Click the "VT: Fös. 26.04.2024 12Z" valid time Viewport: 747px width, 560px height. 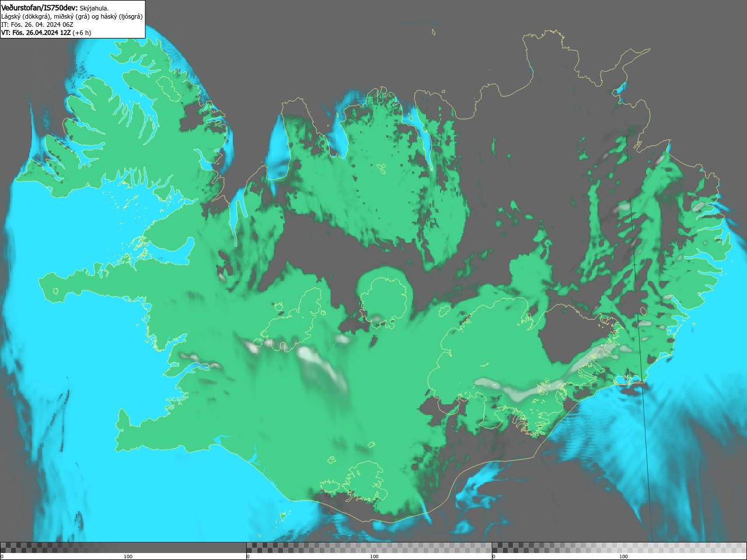click(36, 33)
